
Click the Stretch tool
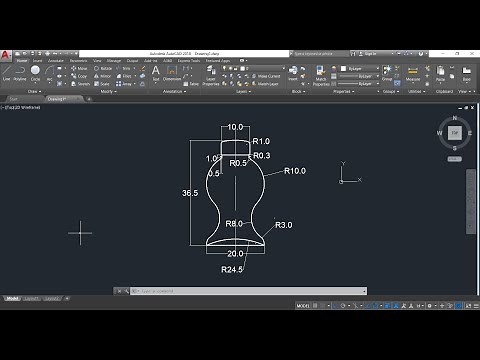[x=80, y=84]
